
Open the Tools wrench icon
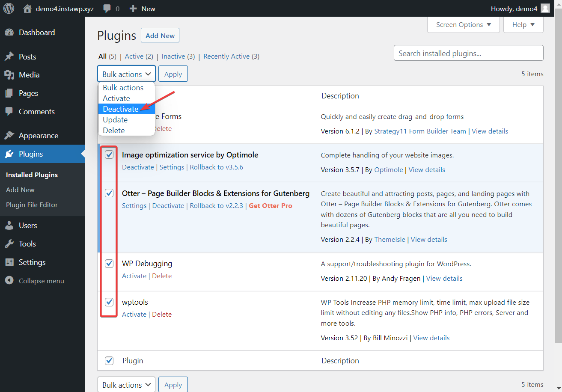[10, 244]
